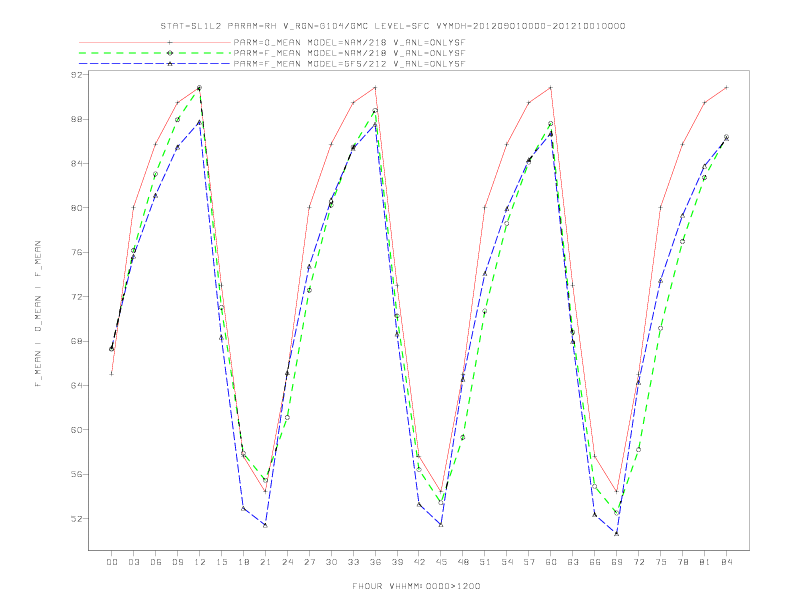The height and width of the screenshot is (612, 792).
Task: Click x-axis forecast hour label 69
Action: [x=617, y=562]
